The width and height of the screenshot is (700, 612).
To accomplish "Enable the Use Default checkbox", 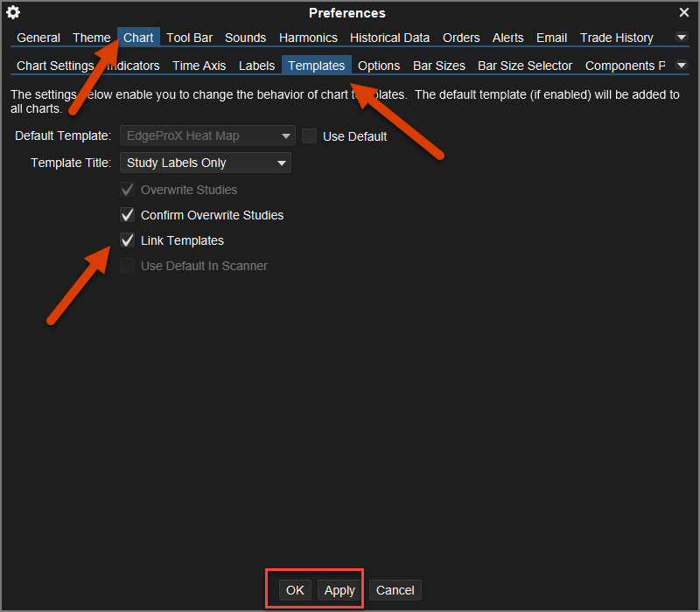I will [x=309, y=136].
